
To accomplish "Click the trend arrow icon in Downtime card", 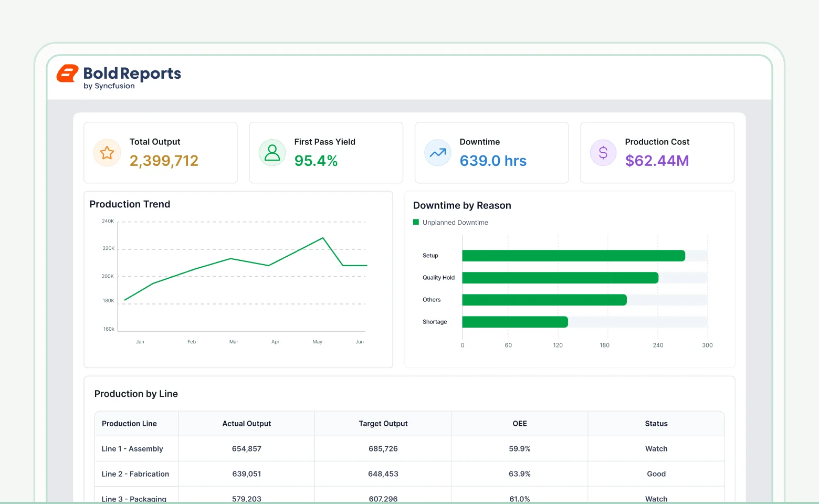I will (x=438, y=153).
